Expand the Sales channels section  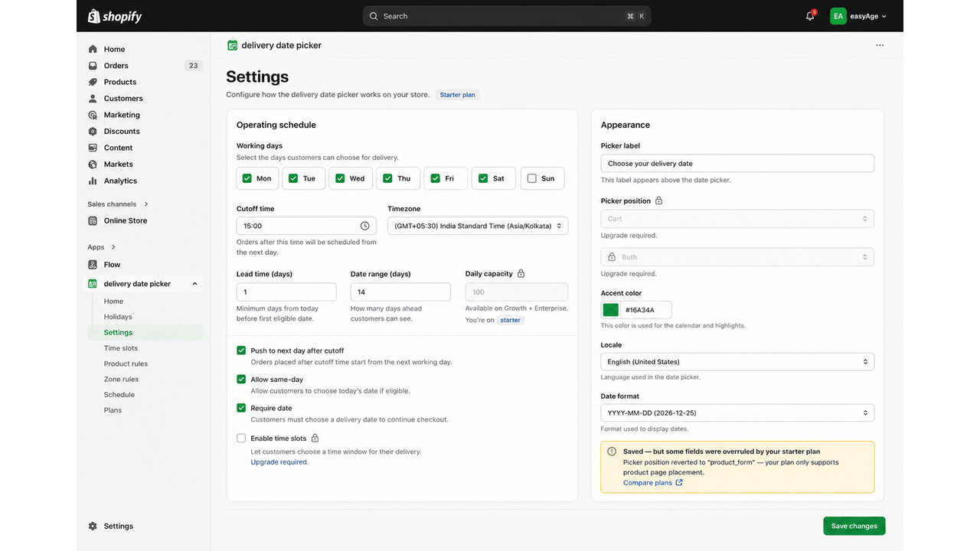click(x=146, y=204)
